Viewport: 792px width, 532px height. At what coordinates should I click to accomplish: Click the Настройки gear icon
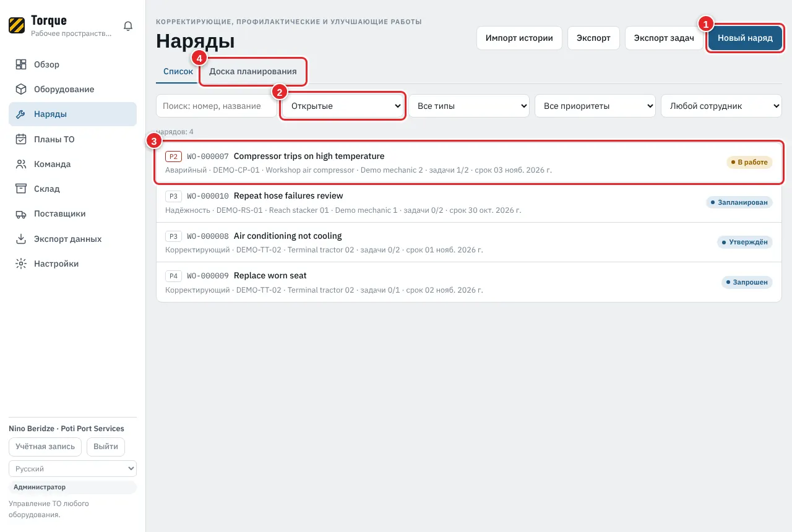coord(21,264)
